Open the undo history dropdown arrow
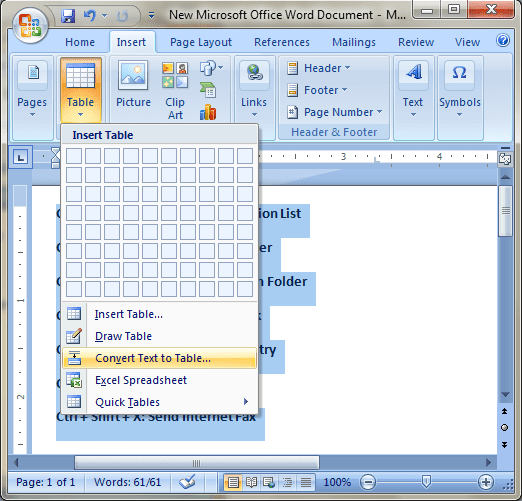The width and height of the screenshot is (522, 501). pyautogui.click(x=105, y=15)
